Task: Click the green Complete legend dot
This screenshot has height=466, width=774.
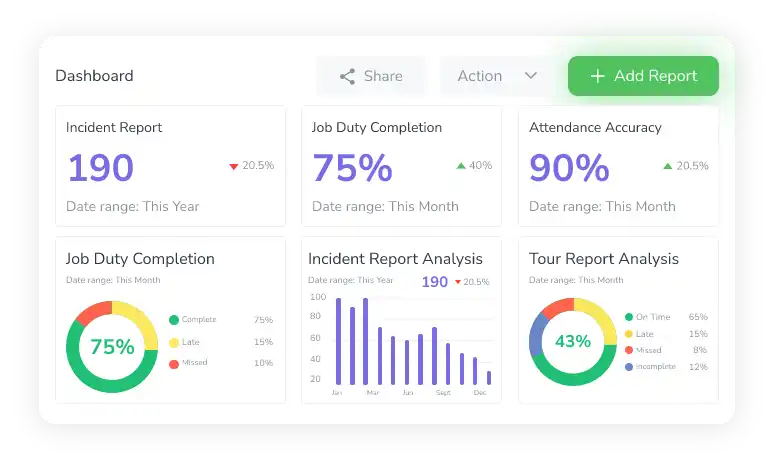Action: pyautogui.click(x=174, y=320)
